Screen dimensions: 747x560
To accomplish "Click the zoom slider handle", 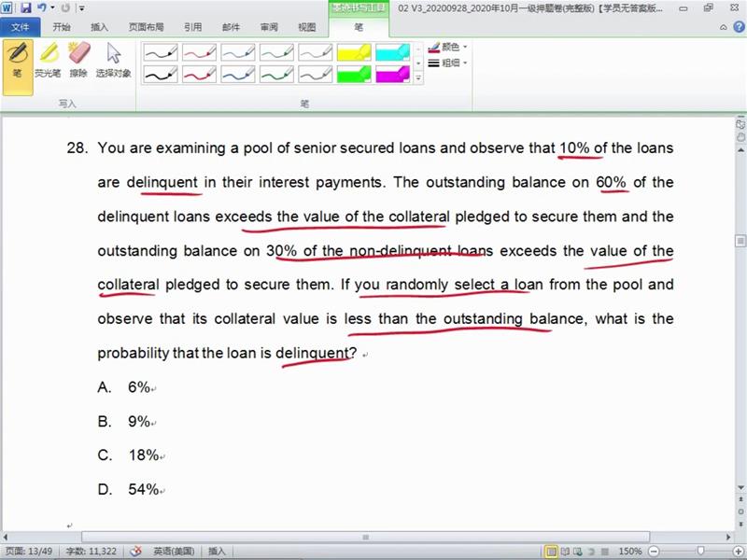I will (701, 551).
